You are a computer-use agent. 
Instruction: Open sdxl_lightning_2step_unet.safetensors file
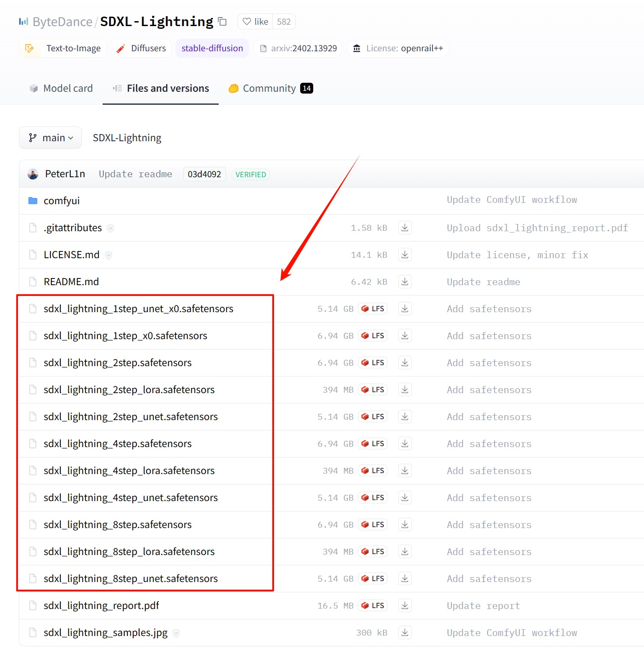[131, 417]
